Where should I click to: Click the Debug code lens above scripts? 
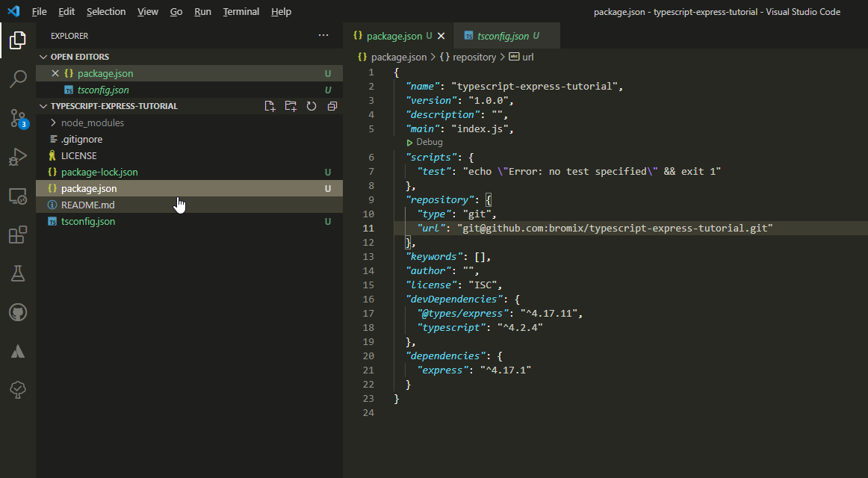[x=424, y=142]
